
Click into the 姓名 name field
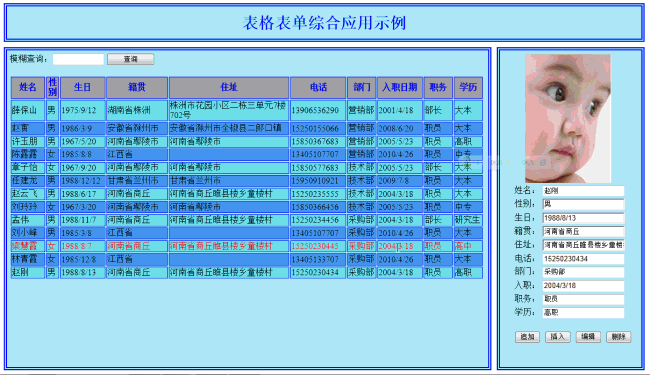point(583,191)
